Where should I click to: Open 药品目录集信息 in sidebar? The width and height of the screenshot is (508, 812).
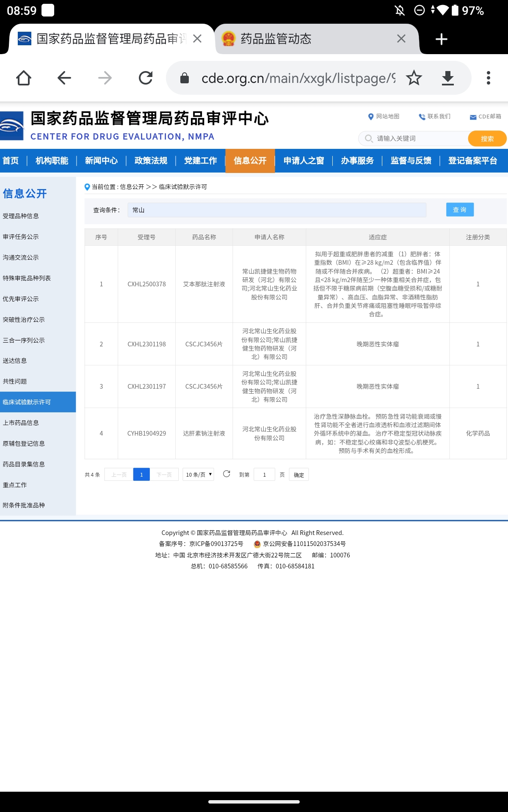click(24, 464)
